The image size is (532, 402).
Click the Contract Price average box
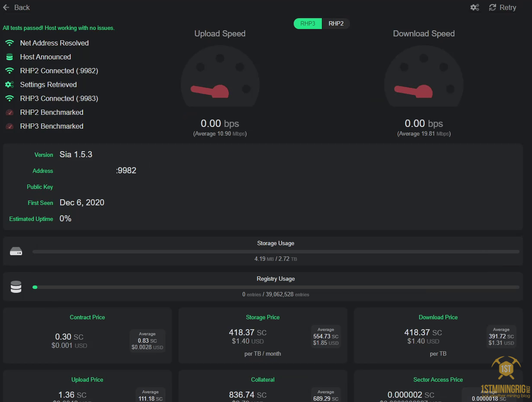tap(147, 341)
